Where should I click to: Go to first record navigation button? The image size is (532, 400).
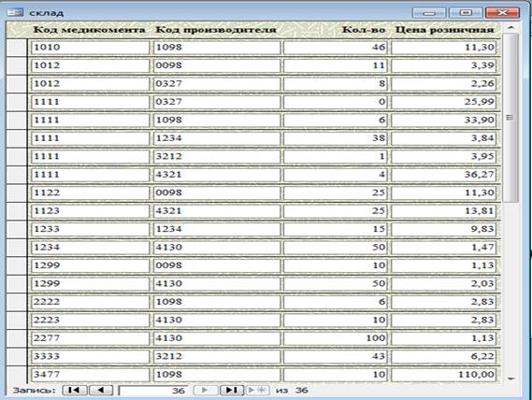75,390
